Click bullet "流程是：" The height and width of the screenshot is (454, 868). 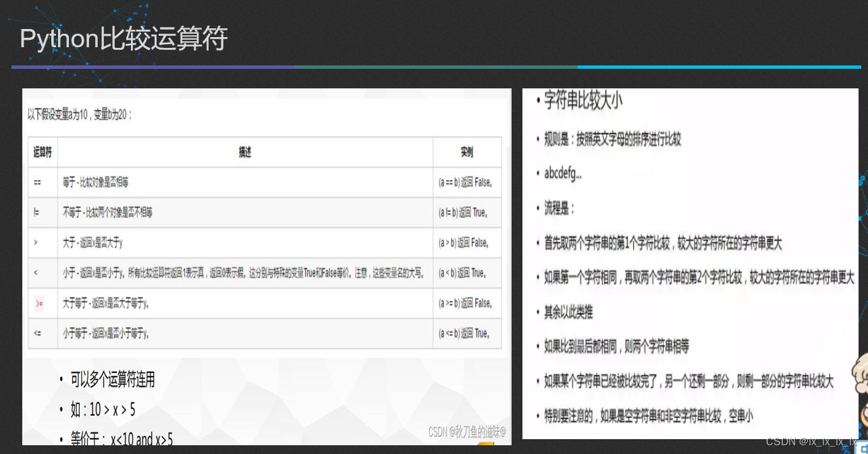[x=559, y=208]
